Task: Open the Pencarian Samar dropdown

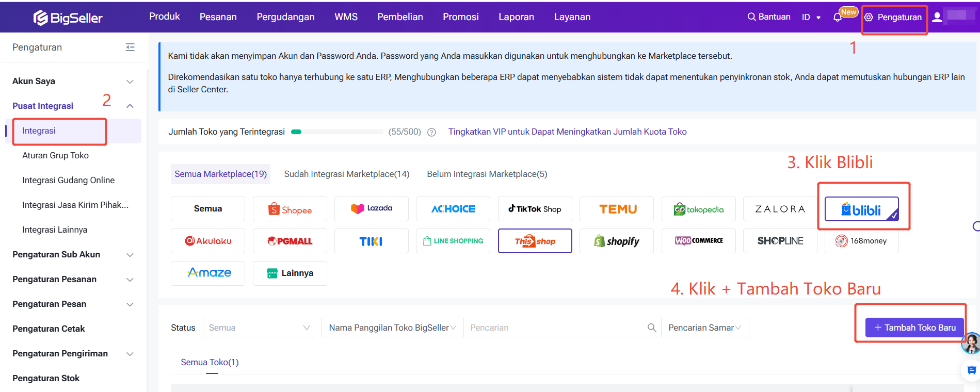Action: click(x=704, y=328)
